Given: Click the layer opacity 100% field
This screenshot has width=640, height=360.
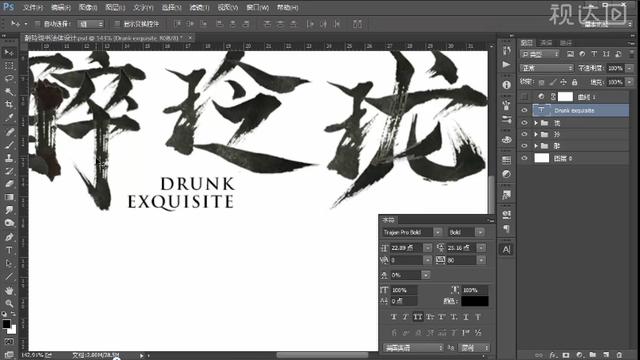Looking at the screenshot, I should (x=615, y=68).
